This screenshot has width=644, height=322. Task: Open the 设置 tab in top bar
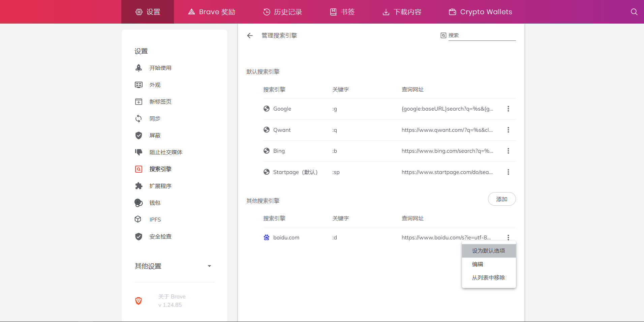click(148, 12)
